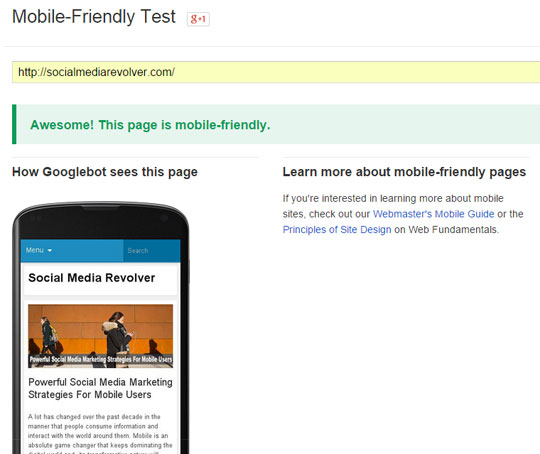Focus the Search field in phone preview
The height and width of the screenshot is (454, 540).
tap(152, 251)
